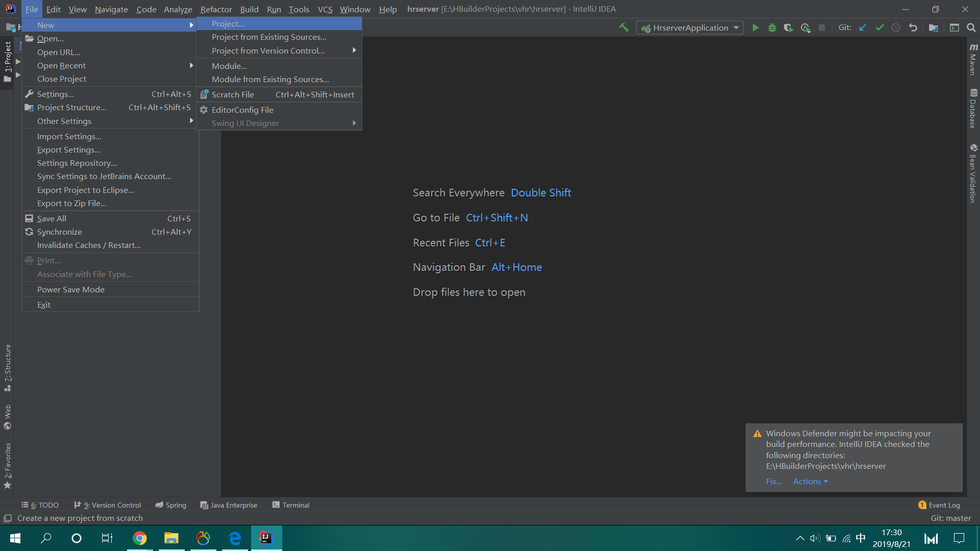
Task: Choose Project... in the New submenu
Action: 228,23
